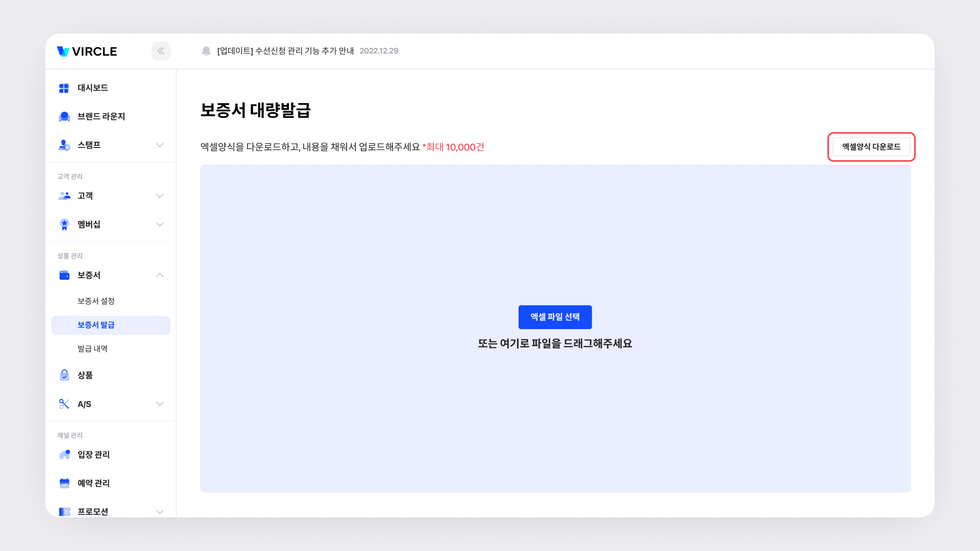Click the 입장 관리 house icon
Image resolution: width=980 pixels, height=551 pixels.
point(64,455)
